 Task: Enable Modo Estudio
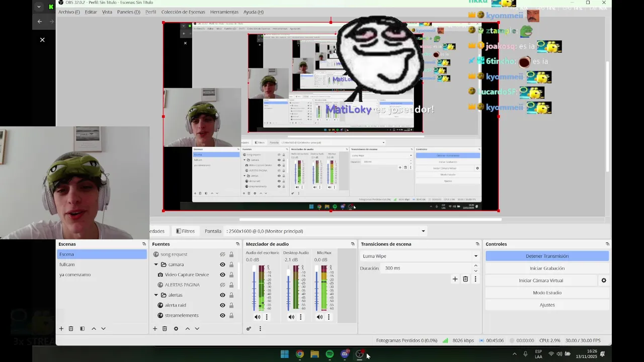(x=547, y=293)
